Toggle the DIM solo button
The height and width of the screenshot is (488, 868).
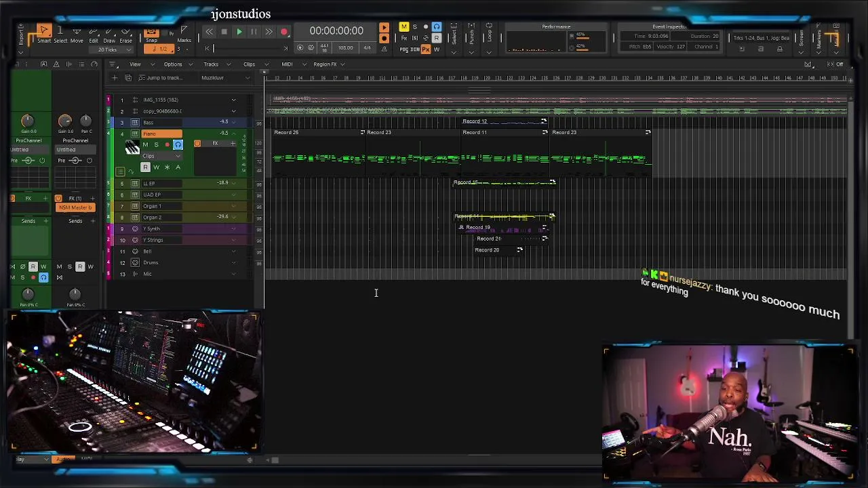(x=414, y=49)
